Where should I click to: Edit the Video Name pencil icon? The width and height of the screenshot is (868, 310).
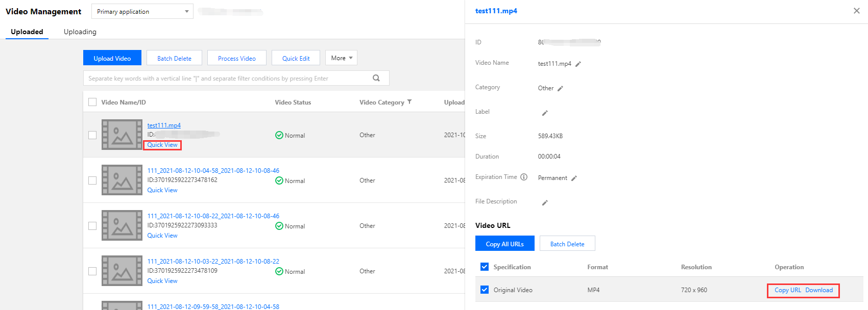[x=578, y=64]
